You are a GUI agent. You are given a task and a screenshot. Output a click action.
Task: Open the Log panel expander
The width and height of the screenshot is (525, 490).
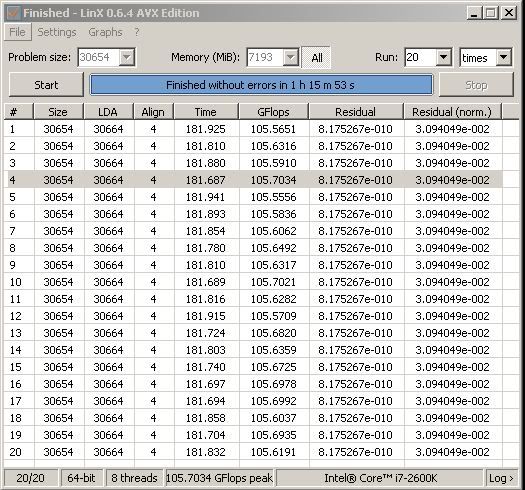501,478
